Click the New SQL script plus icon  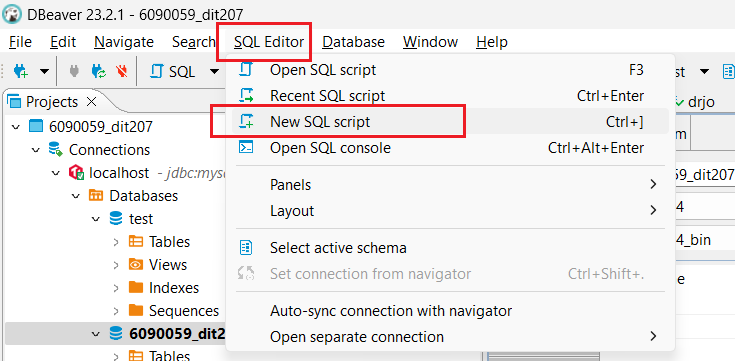[246, 121]
